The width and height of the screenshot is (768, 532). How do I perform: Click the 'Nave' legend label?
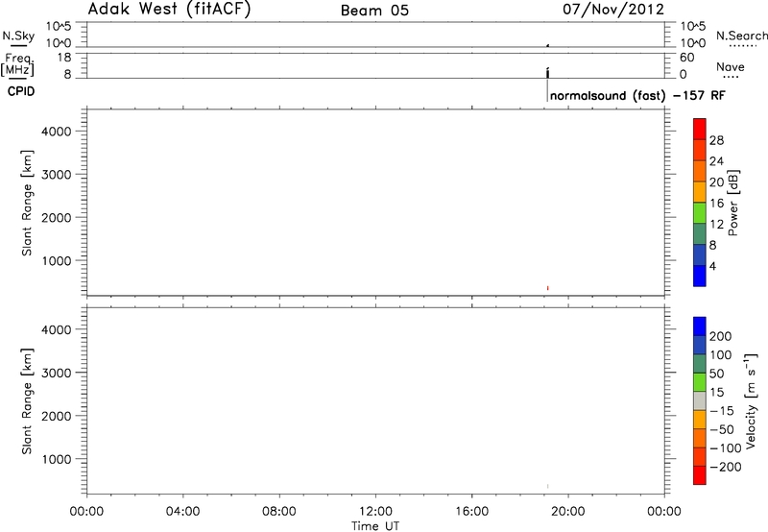point(731,66)
